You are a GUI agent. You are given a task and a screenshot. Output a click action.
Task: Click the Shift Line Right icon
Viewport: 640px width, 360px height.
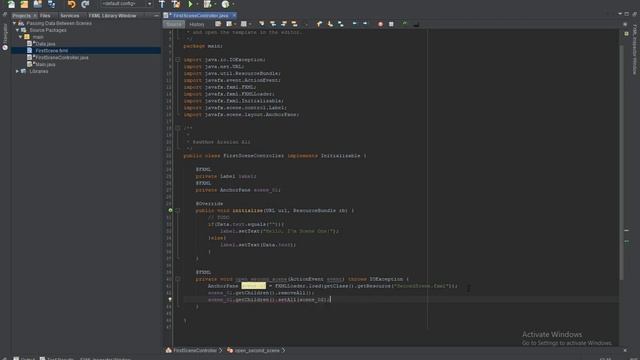(x=365, y=24)
